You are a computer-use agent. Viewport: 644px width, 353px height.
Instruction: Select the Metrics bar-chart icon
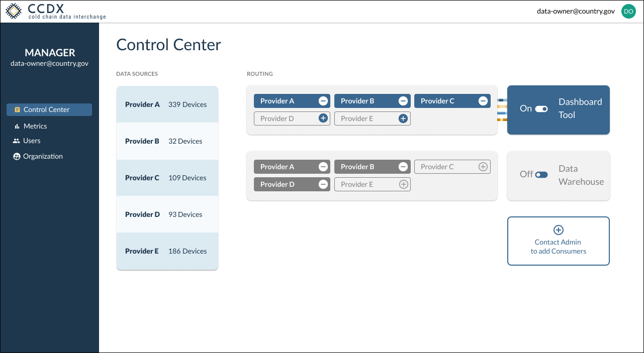point(16,126)
